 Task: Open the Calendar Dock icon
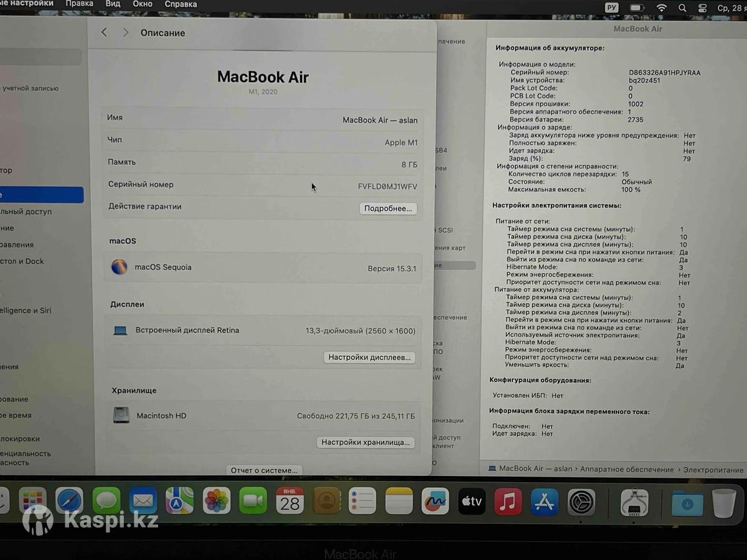290,500
